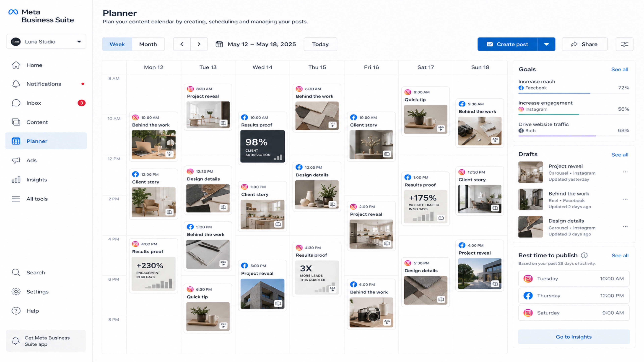Click the Instagram icon on Saturday 9:00 AM row
This screenshot has height=362, width=644.
pos(528,313)
